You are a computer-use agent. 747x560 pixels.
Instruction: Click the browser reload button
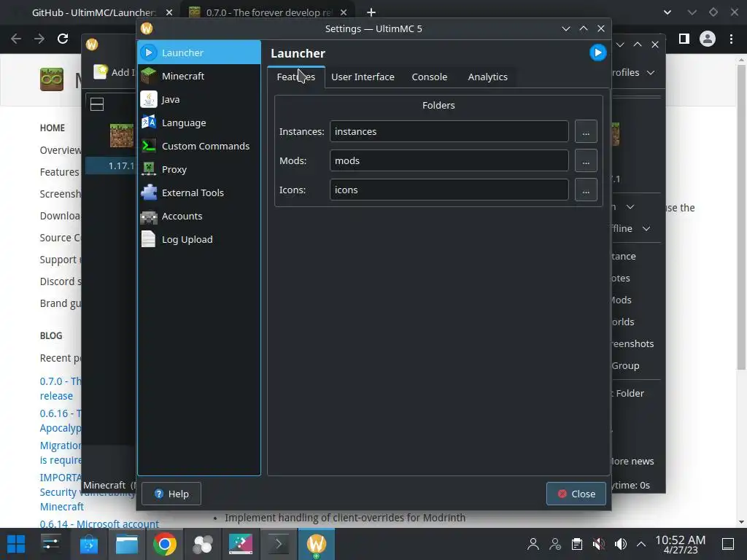(63, 39)
